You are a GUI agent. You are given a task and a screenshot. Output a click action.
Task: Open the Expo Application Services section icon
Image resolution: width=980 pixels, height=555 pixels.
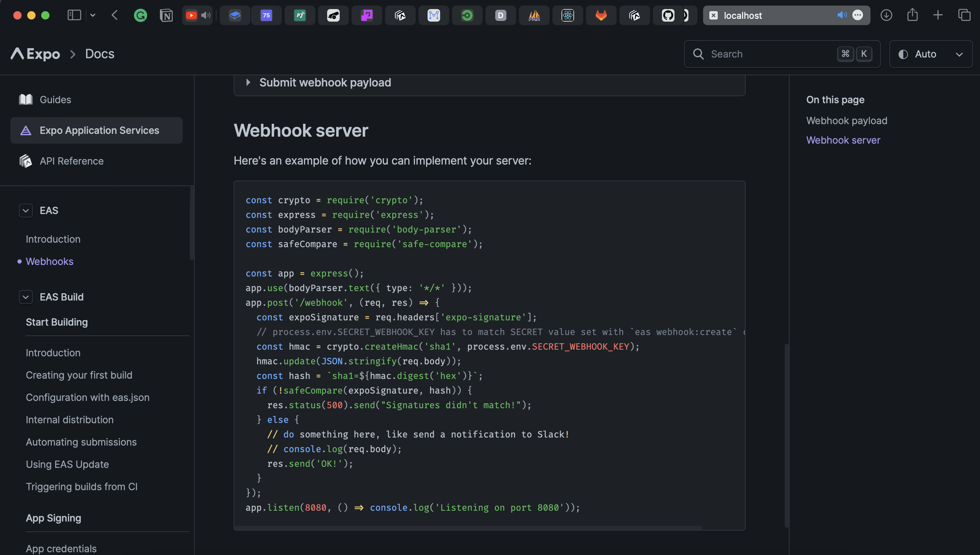pos(25,130)
